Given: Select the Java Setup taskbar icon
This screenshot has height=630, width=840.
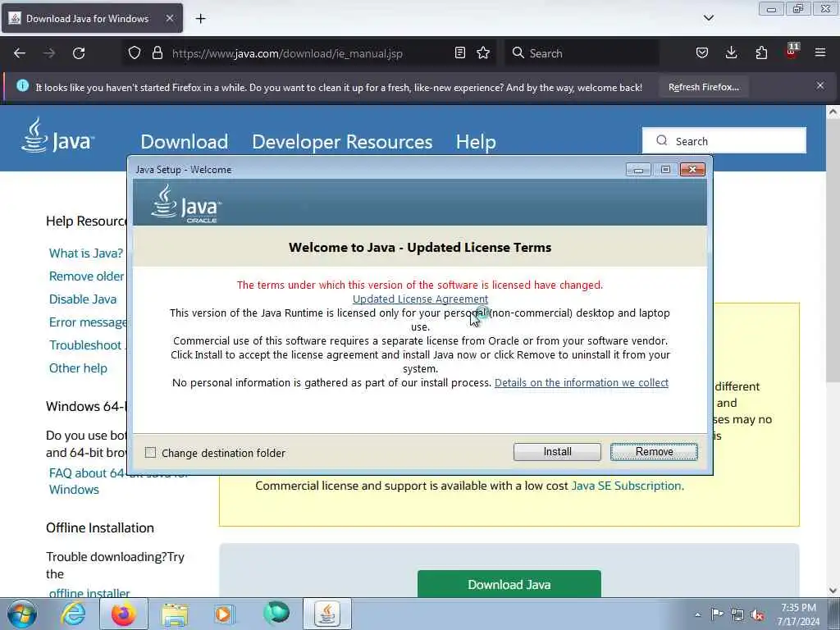Looking at the screenshot, I should (327, 614).
